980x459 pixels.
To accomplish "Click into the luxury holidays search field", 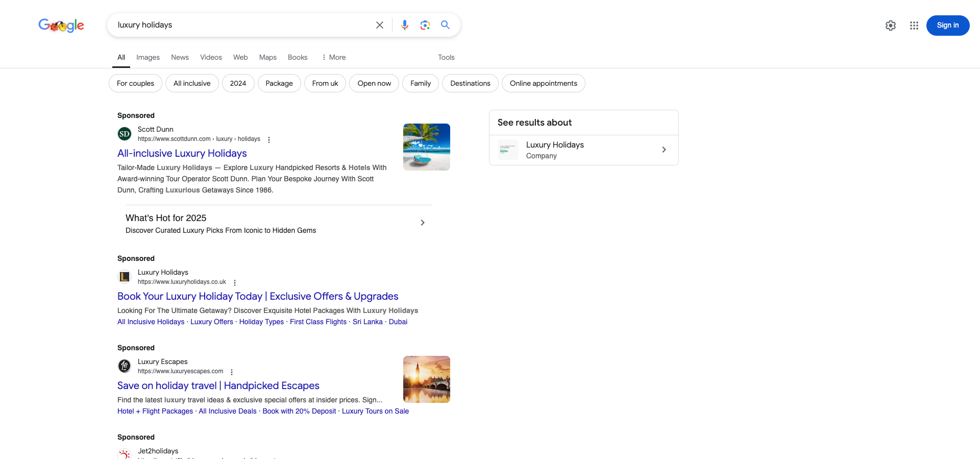I will click(x=242, y=25).
